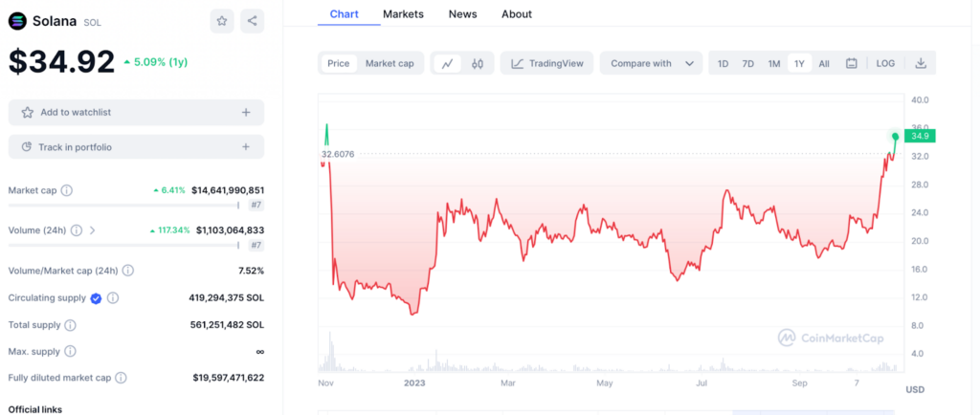980x415 pixels.
Task: Click the $34.92 price text
Action: pyautogui.click(x=62, y=62)
